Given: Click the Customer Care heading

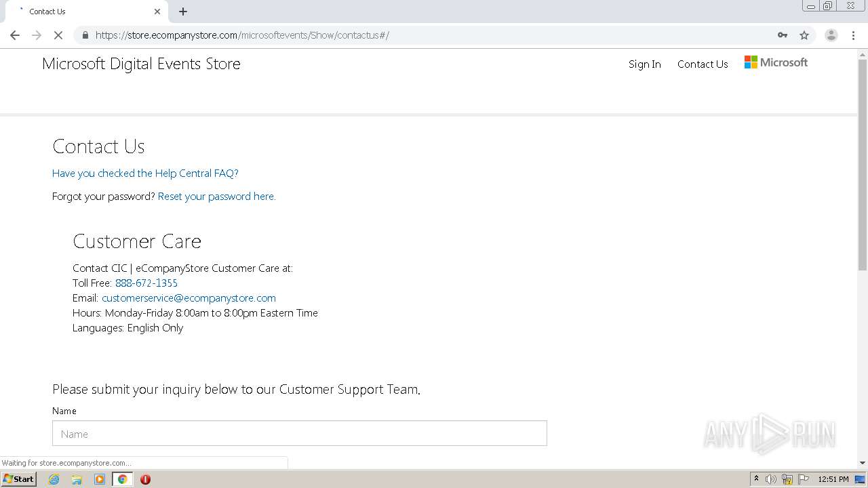Looking at the screenshot, I should (137, 241).
